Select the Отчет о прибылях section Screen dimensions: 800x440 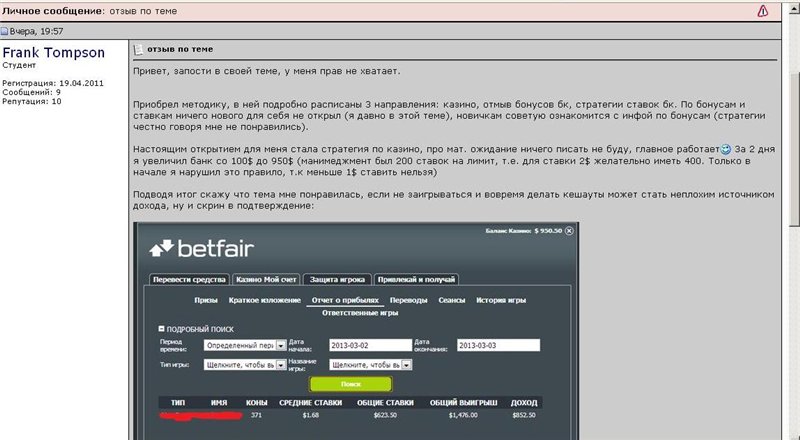coord(345,300)
